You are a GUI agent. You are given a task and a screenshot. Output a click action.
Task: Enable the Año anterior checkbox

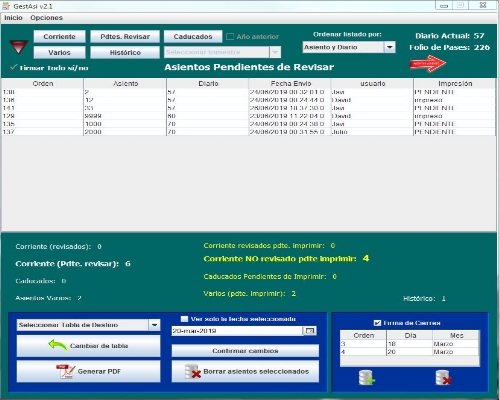(230, 37)
